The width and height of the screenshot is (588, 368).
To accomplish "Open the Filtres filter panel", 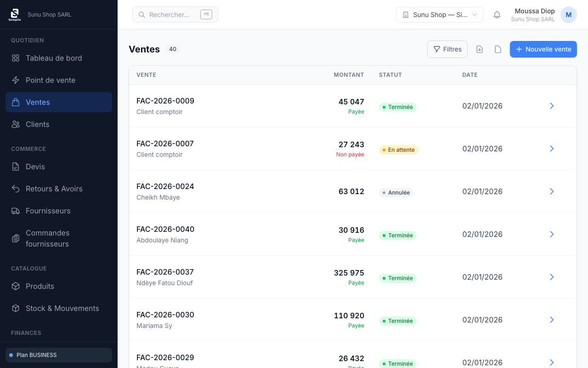I will [x=447, y=49].
